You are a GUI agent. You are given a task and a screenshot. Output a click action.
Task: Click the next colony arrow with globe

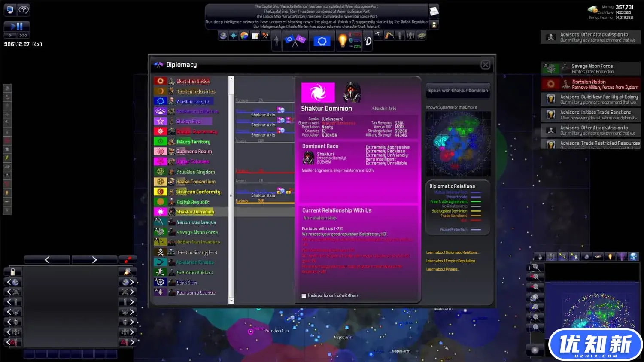[x=128, y=282]
